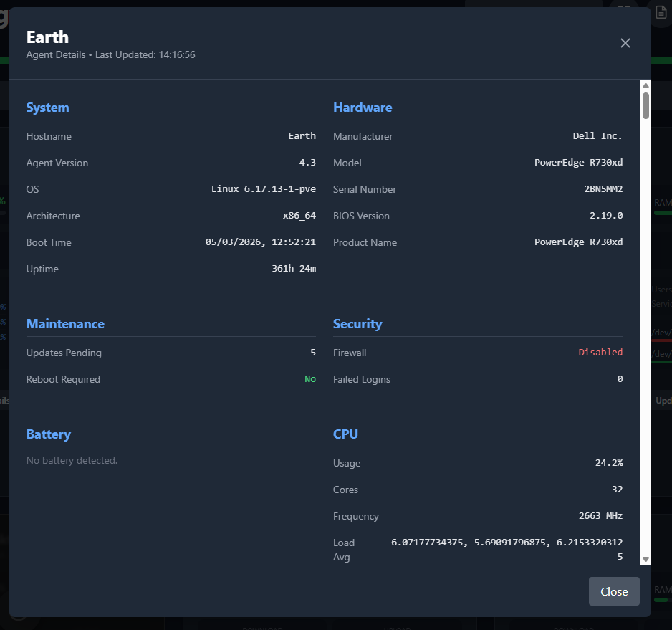Click the OS value Linux 6.17.13-1-pve

click(x=263, y=189)
